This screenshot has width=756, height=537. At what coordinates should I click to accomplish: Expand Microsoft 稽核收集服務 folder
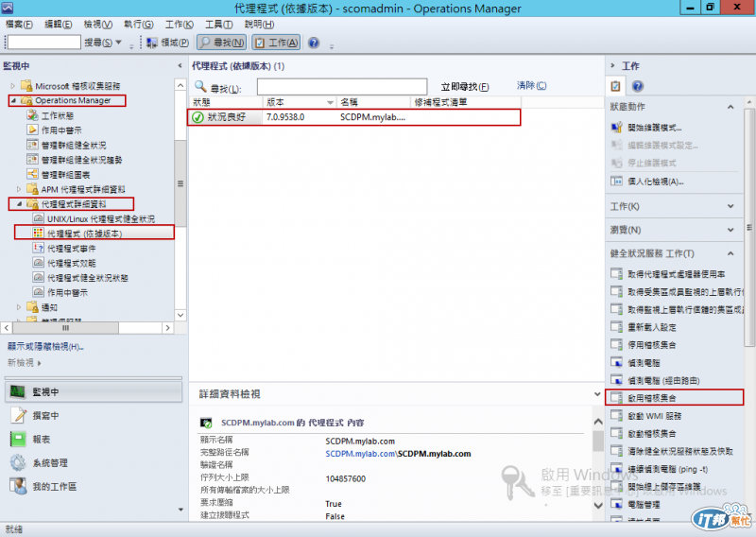tap(13, 86)
